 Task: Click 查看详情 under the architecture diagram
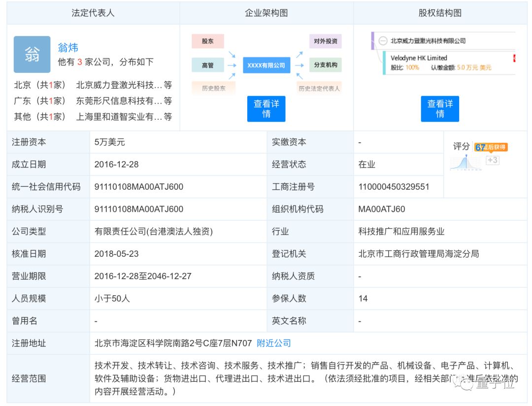click(x=266, y=109)
